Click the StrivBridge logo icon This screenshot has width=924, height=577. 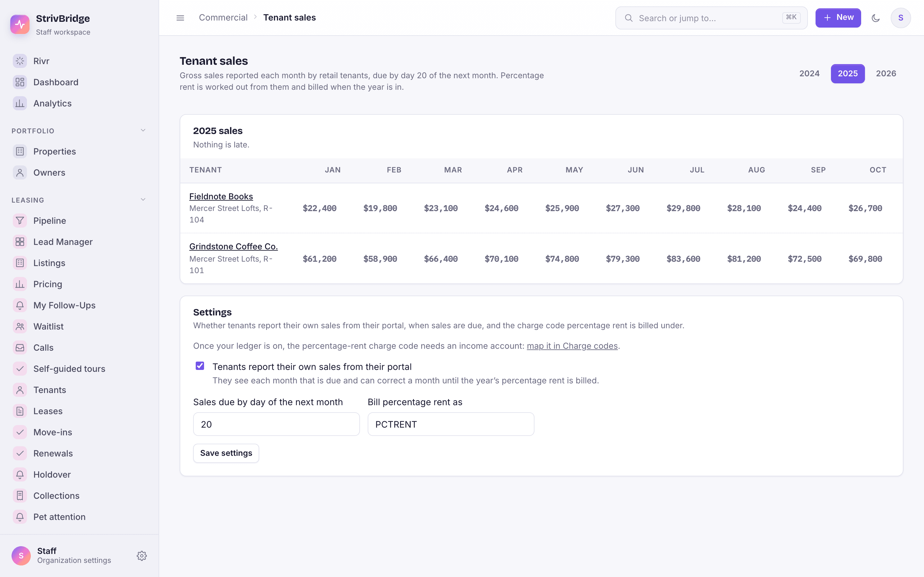click(20, 24)
